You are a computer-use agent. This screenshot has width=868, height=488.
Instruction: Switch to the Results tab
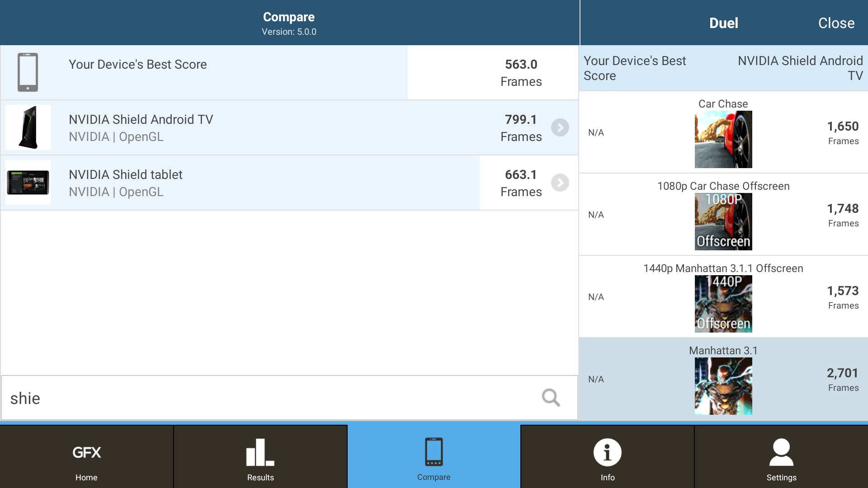(260, 456)
